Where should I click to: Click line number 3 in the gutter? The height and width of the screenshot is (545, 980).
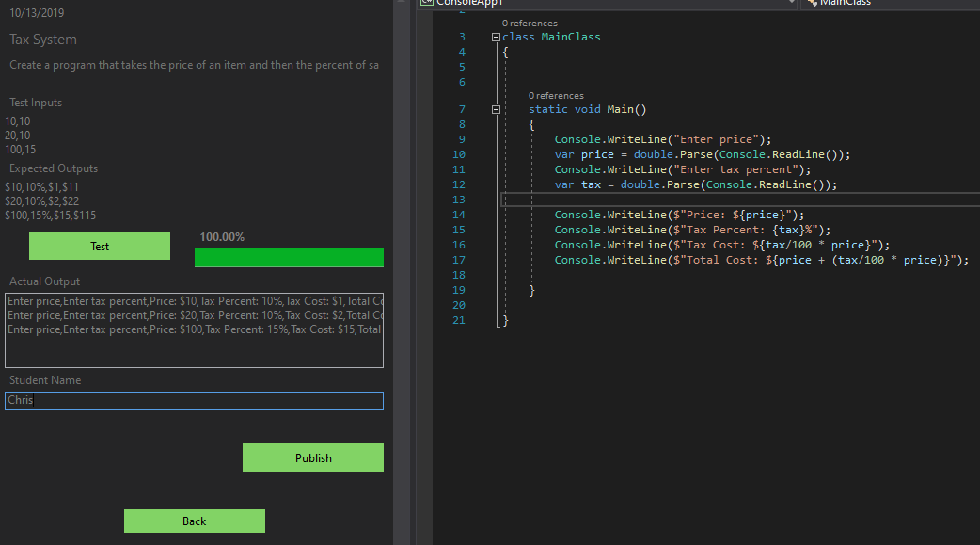point(462,37)
